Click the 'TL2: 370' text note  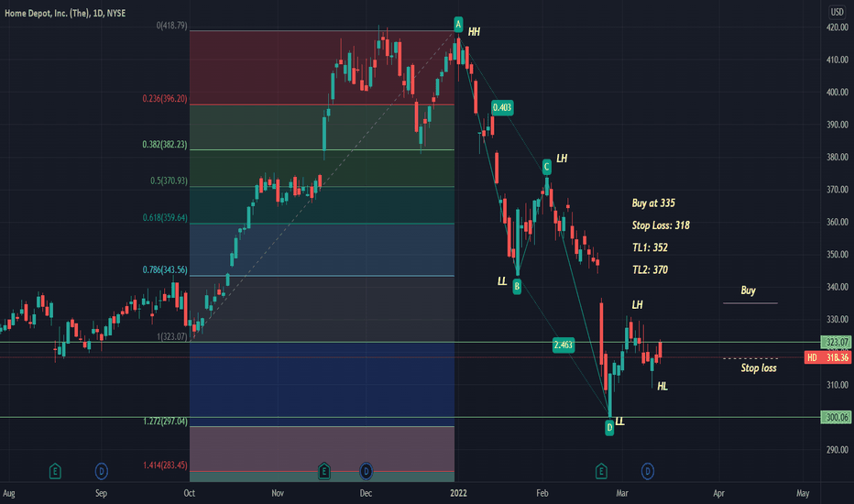click(x=650, y=269)
